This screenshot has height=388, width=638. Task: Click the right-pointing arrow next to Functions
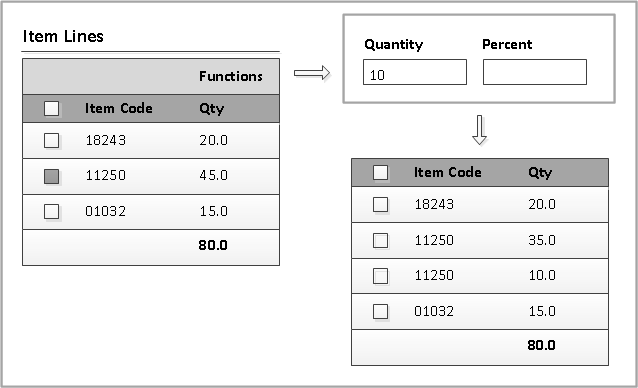click(312, 73)
